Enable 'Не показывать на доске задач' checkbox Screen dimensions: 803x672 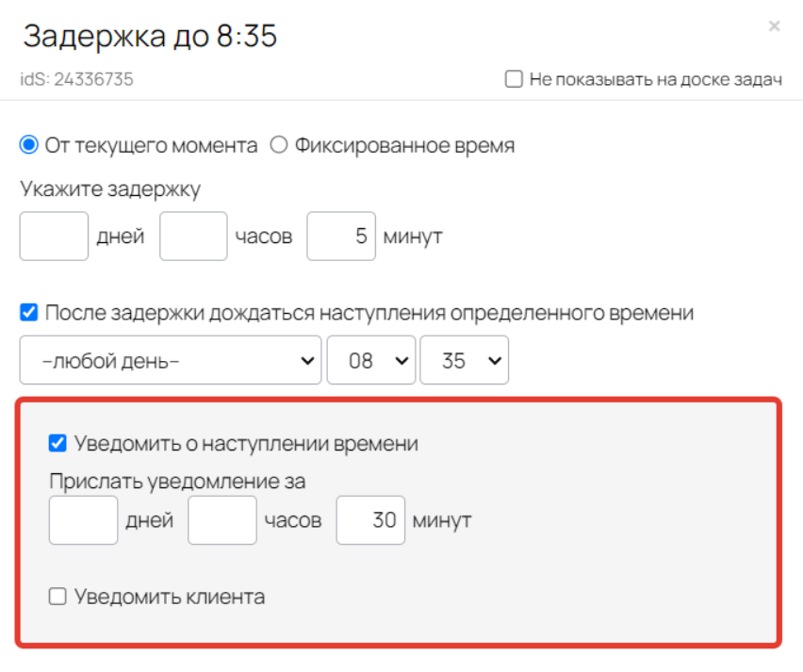tap(514, 79)
